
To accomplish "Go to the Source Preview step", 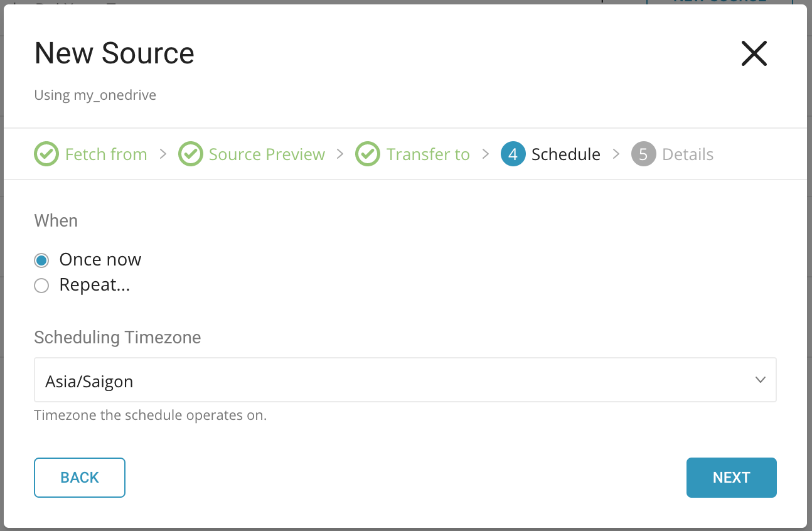I will click(267, 154).
